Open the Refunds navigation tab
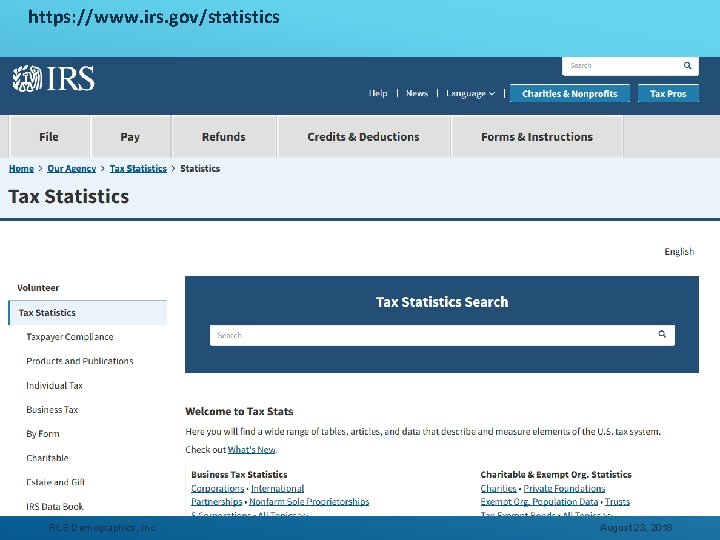 coord(224,137)
